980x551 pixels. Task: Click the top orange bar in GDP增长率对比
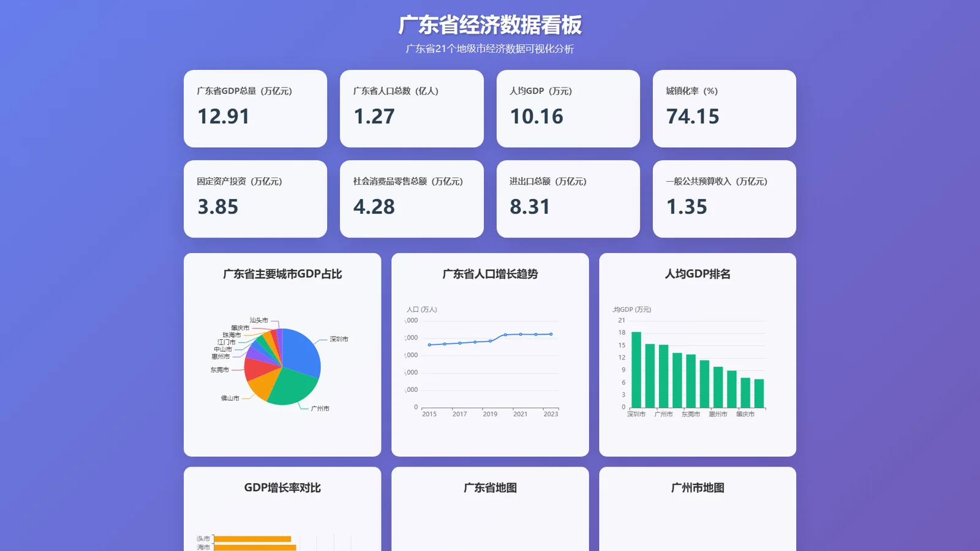(x=252, y=539)
